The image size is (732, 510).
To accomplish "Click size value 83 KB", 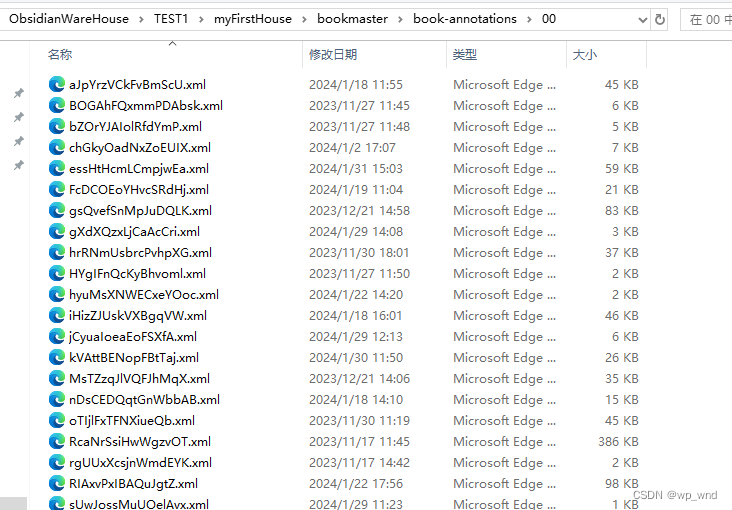I will 622,211.
